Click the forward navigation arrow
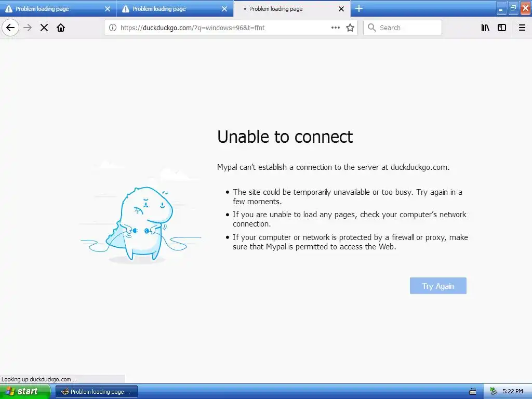The image size is (532, 399). click(x=28, y=28)
